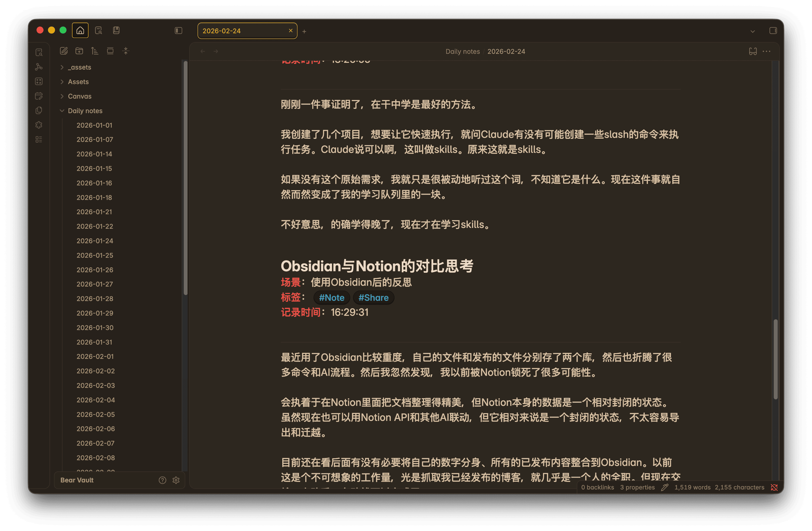The image size is (812, 531).
Task: Collapse the Daily notes folder
Action: (62, 111)
